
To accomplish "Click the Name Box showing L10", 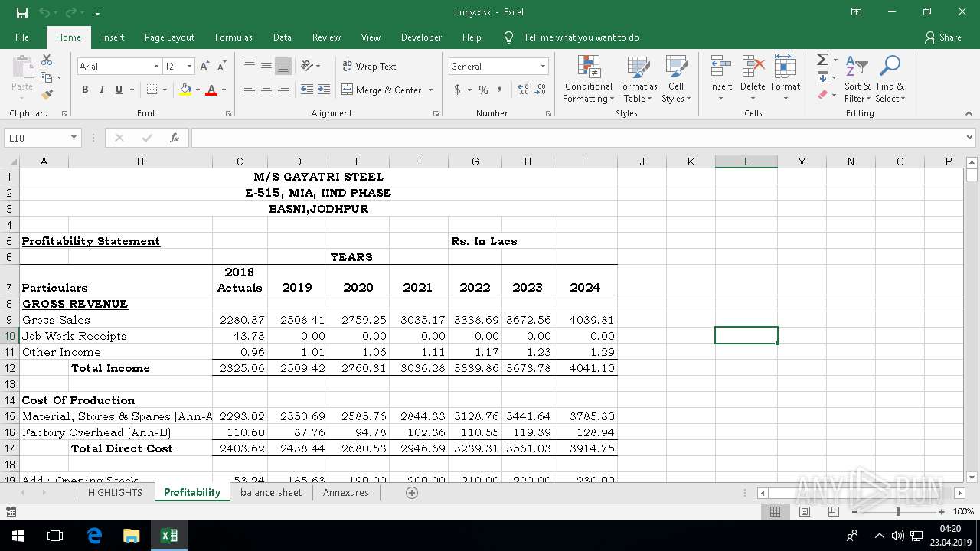I will click(37, 138).
